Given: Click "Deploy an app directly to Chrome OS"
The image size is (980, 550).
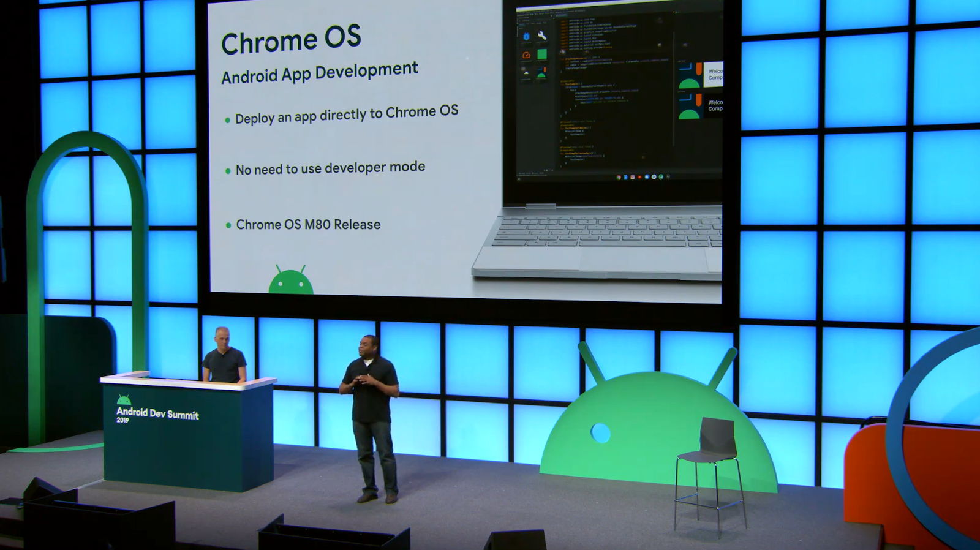Looking at the screenshot, I should pyautogui.click(x=347, y=115).
